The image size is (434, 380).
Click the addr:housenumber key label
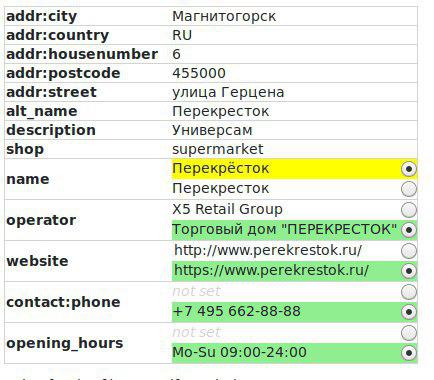point(82,54)
